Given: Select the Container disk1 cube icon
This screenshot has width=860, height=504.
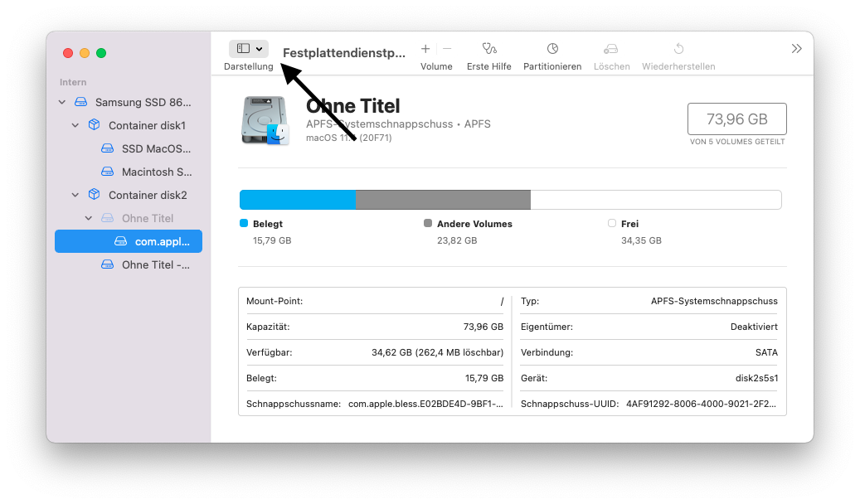Looking at the screenshot, I should pyautogui.click(x=95, y=124).
